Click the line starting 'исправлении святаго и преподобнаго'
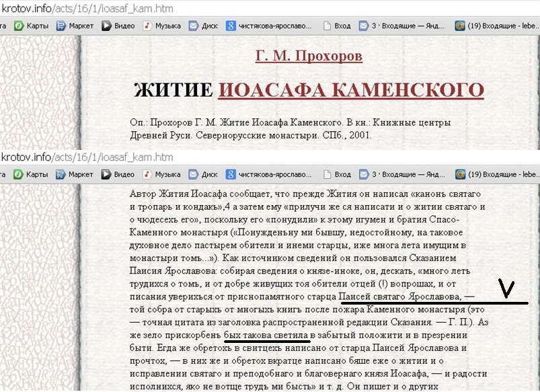 308,374
